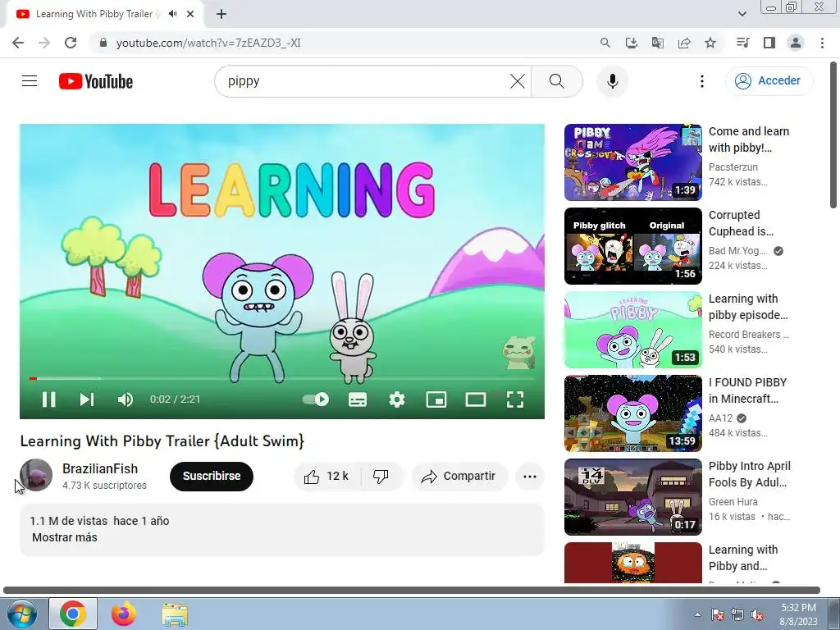Open more actions menu beside Compartir

tap(530, 477)
